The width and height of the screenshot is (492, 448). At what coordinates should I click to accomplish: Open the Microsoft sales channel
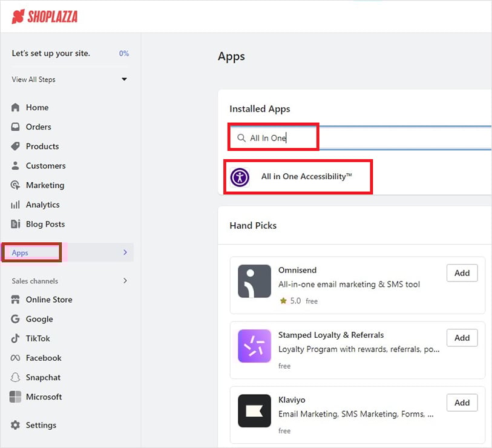(x=44, y=397)
